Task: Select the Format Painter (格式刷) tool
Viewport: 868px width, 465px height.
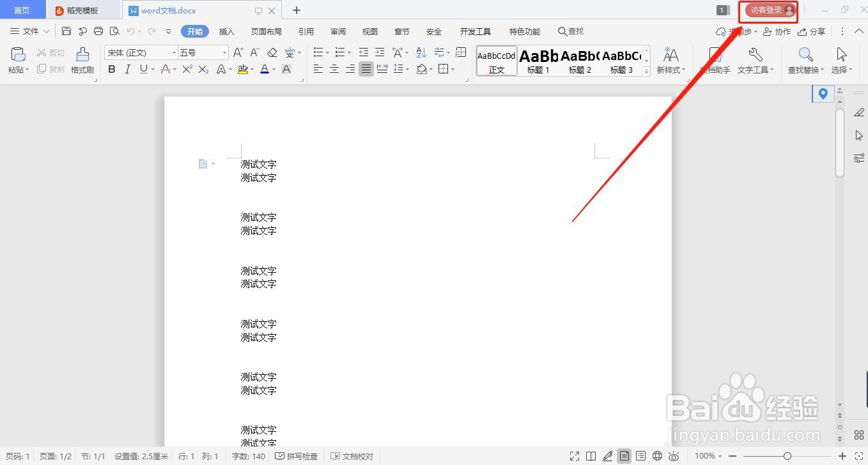Action: 82,61
